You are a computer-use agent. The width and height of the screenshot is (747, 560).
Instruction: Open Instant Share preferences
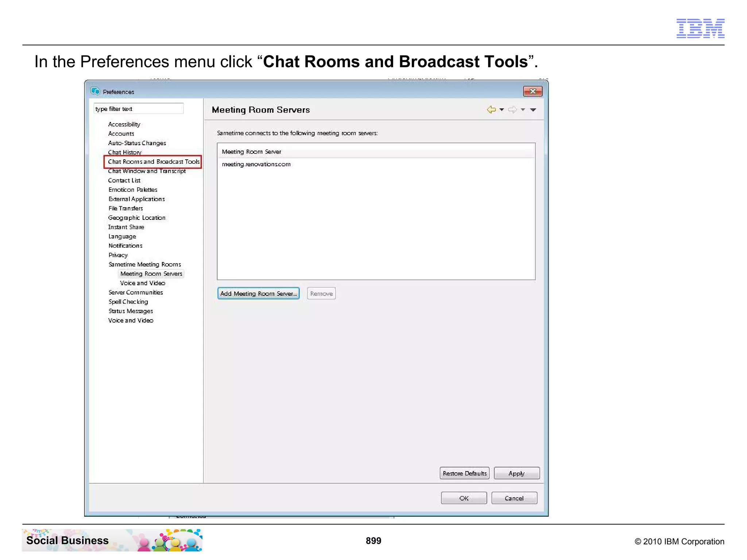click(126, 227)
